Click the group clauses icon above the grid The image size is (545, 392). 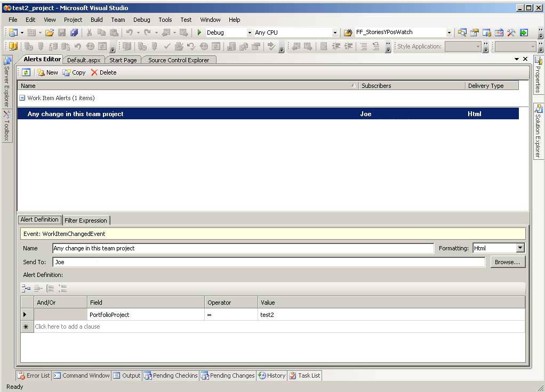(x=51, y=289)
